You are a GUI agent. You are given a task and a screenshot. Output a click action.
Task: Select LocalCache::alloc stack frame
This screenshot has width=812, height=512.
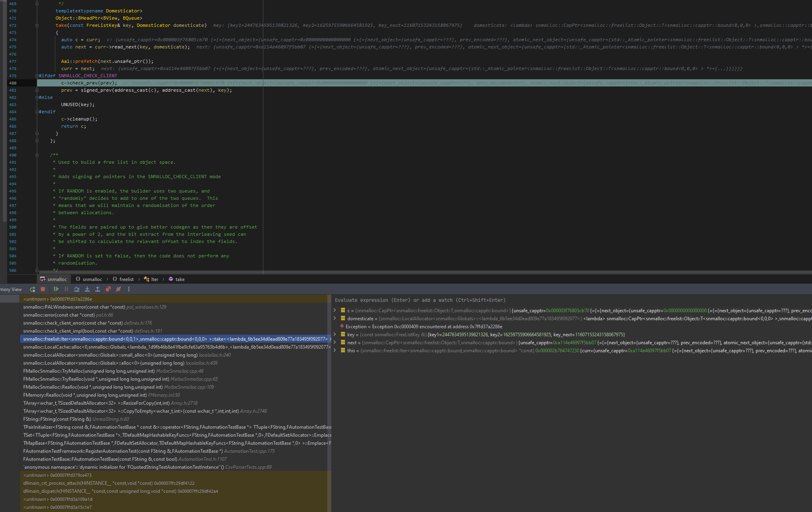pos(175,347)
